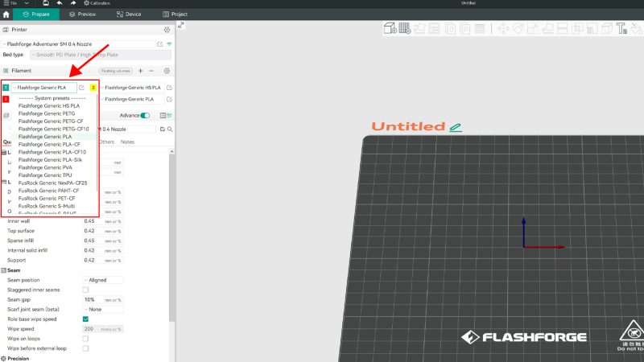Select the Rotate tool

pos(518,28)
